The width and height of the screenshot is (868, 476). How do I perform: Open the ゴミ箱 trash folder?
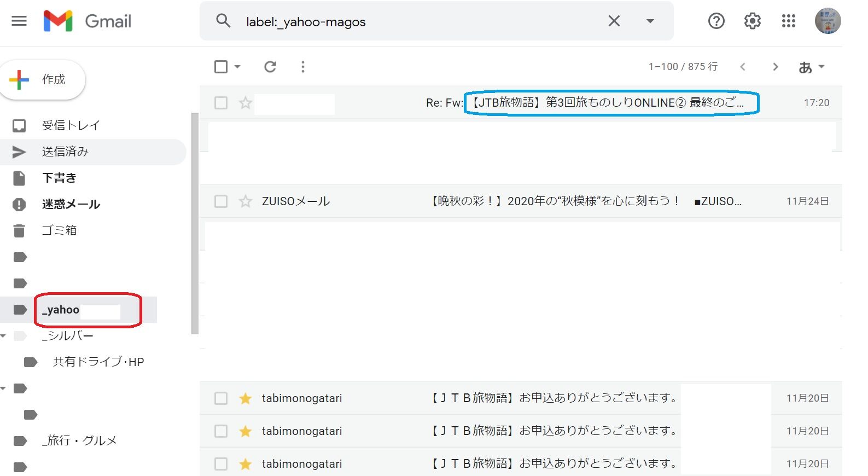click(x=59, y=230)
